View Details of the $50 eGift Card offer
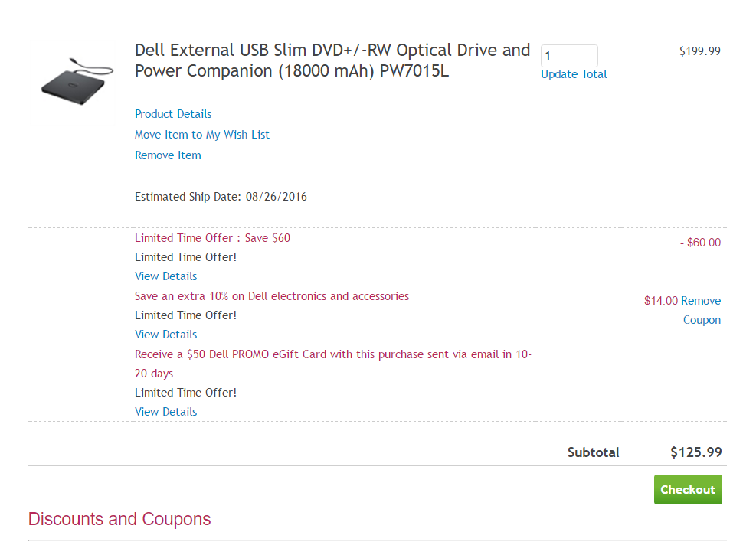 click(x=165, y=411)
